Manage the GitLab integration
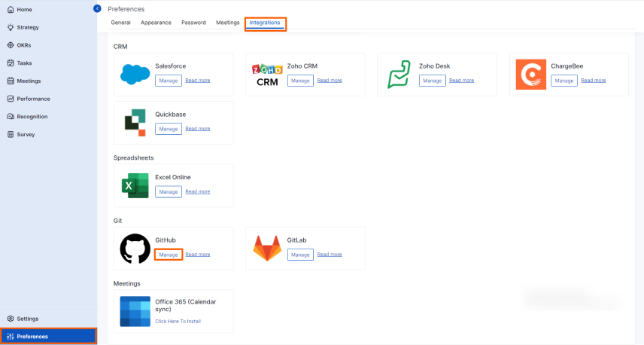Screen dimensions: 644x345 300,255
